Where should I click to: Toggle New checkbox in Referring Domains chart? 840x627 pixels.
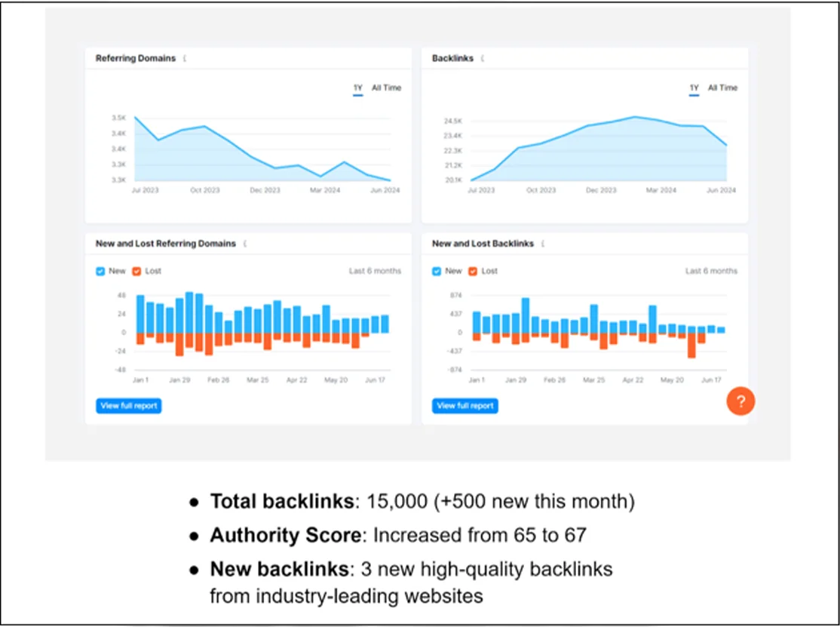pos(101,271)
